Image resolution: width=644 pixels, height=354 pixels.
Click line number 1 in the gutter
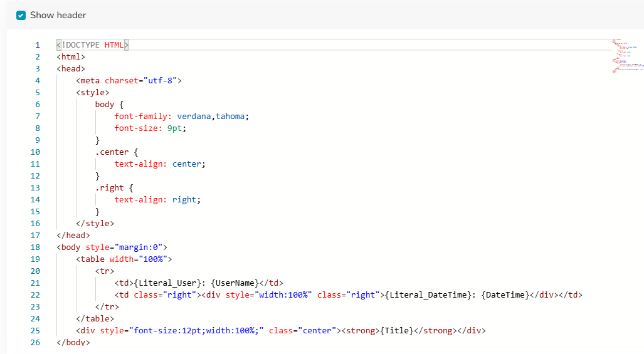click(37, 45)
